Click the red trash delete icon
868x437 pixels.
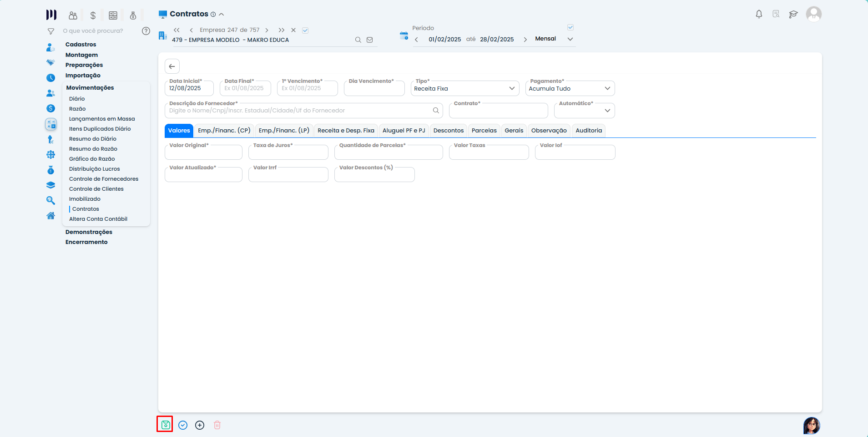(x=217, y=425)
